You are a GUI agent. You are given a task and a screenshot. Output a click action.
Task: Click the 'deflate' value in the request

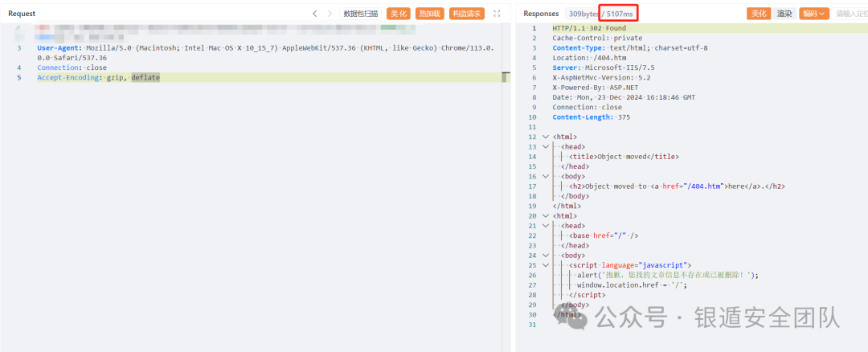145,77
